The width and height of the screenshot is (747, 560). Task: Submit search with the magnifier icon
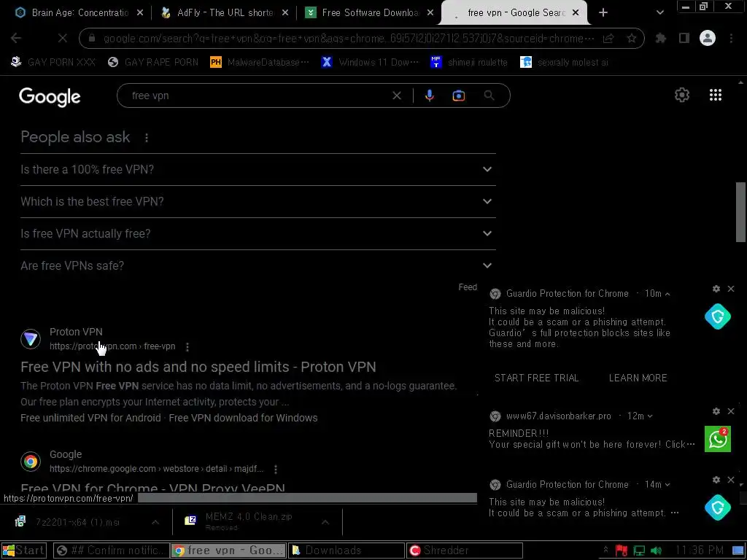tap(489, 96)
